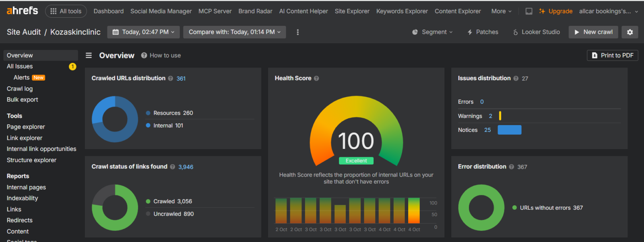Open Patches
Image resolution: width=644 pixels, height=242 pixels.
[483, 32]
